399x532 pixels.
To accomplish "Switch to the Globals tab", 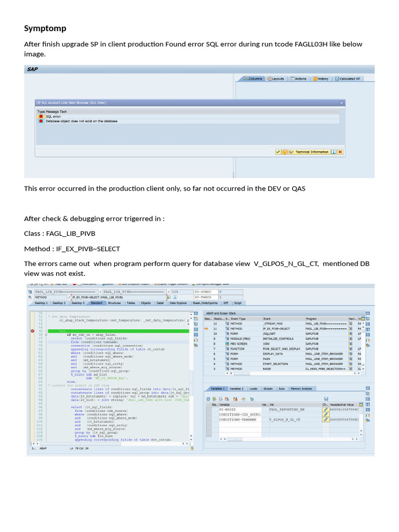I will click(268, 389).
